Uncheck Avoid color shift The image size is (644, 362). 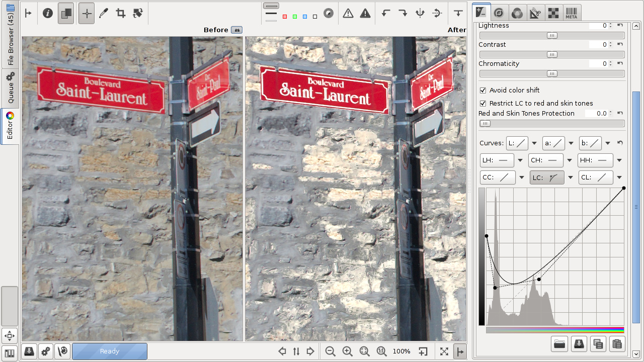coord(483,90)
